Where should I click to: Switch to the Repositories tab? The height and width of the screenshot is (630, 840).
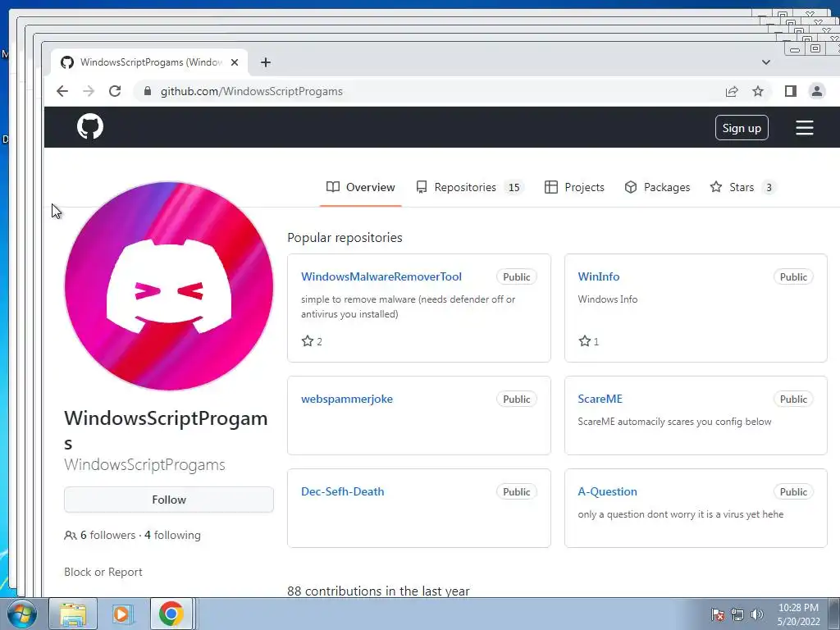[468, 187]
